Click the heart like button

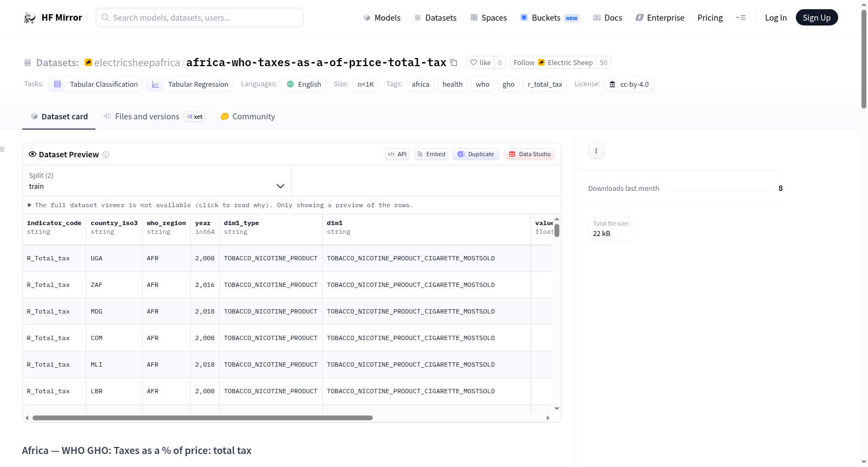coord(480,63)
